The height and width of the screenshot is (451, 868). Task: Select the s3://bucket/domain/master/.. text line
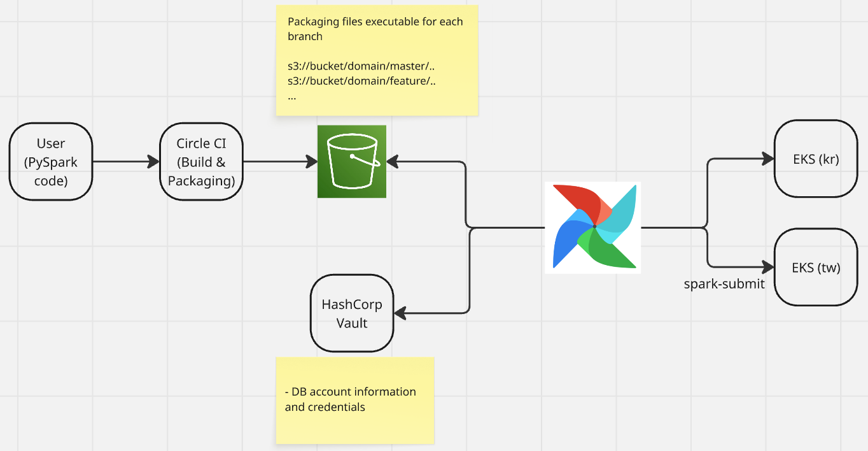click(361, 67)
